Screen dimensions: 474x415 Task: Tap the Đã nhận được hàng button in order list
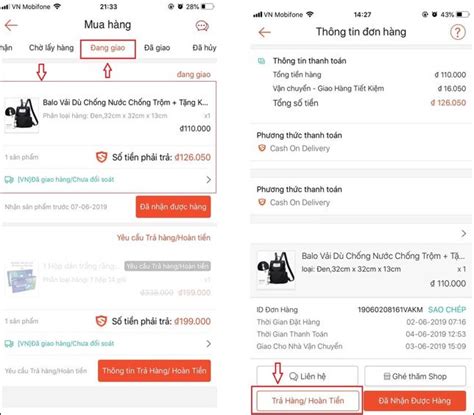click(x=173, y=207)
